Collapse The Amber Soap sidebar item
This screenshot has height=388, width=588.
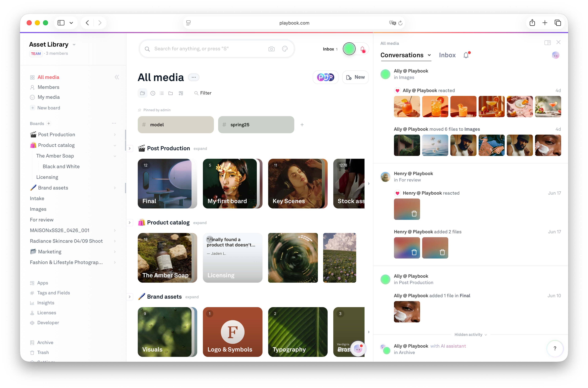[x=115, y=156]
